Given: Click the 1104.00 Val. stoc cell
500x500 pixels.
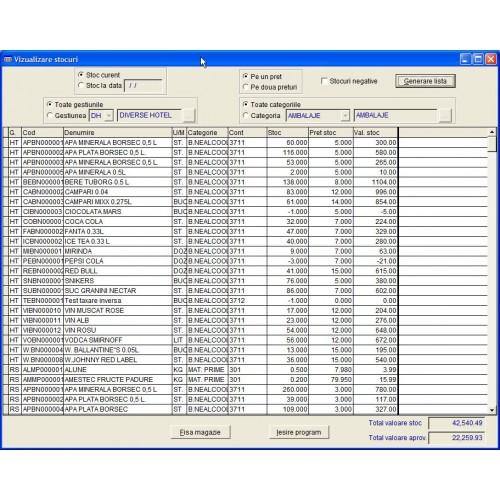Looking at the screenshot, I should coord(376,182).
